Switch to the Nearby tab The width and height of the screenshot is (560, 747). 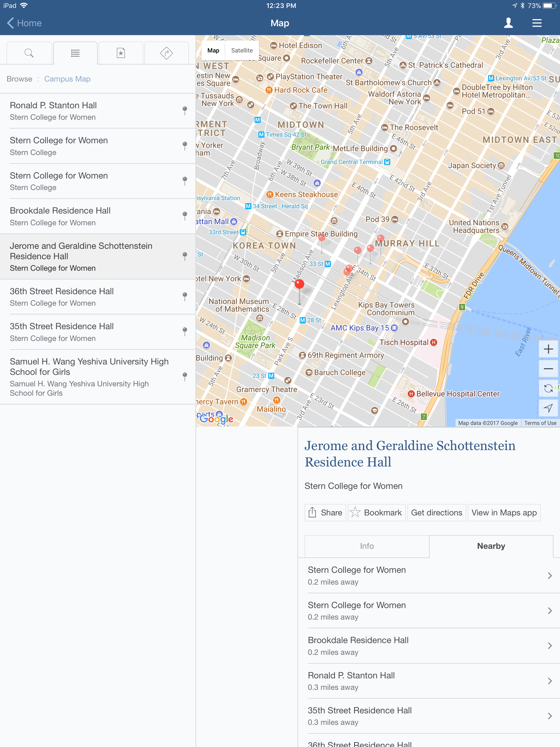click(x=491, y=546)
